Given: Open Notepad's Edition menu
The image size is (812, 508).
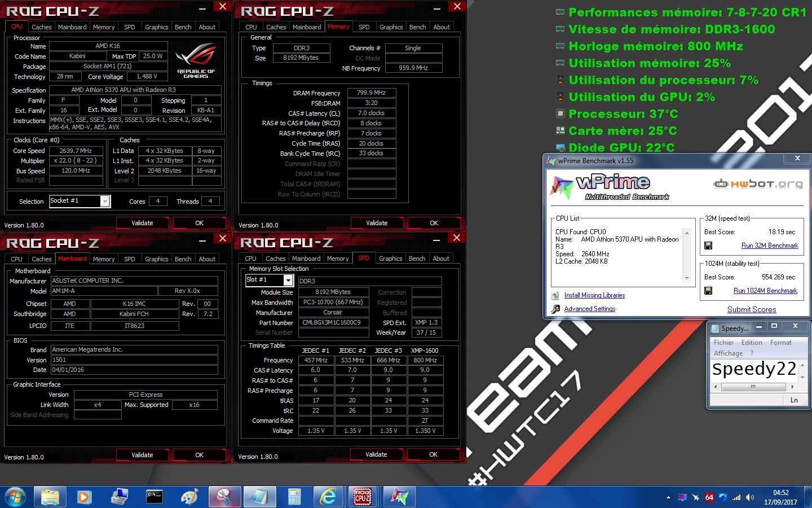Looking at the screenshot, I should tap(752, 343).
